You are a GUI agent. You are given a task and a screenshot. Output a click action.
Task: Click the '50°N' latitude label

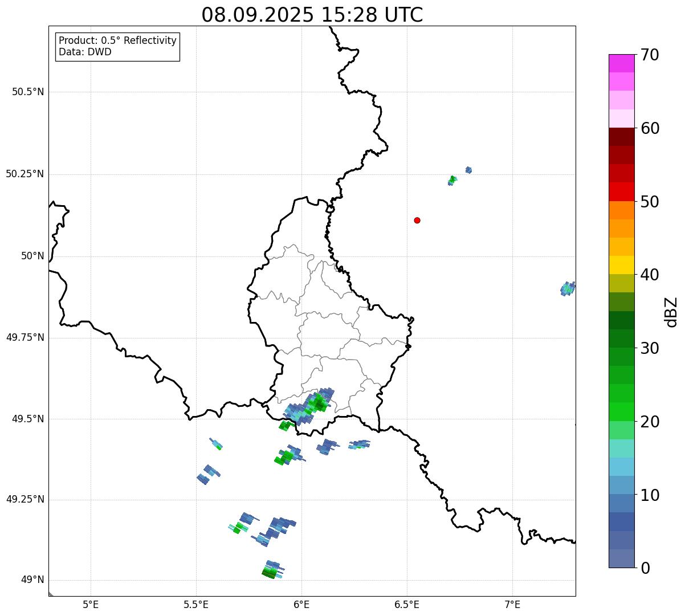click(x=32, y=256)
